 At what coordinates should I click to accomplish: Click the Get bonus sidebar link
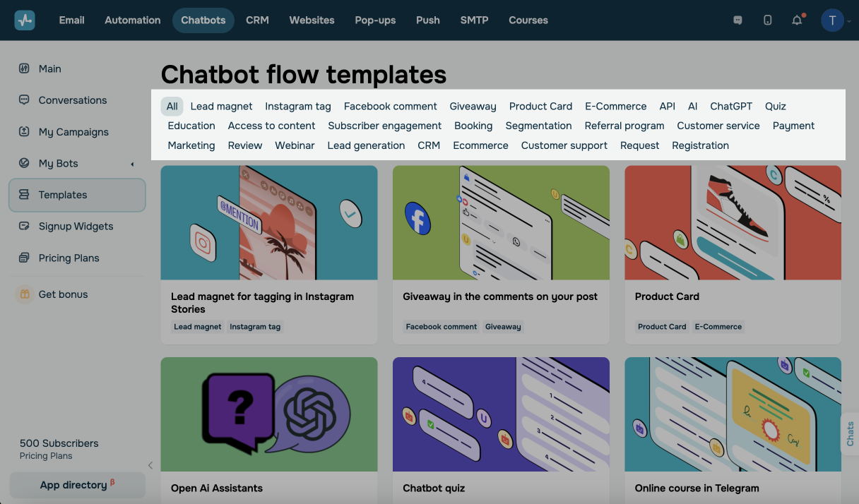coord(64,294)
